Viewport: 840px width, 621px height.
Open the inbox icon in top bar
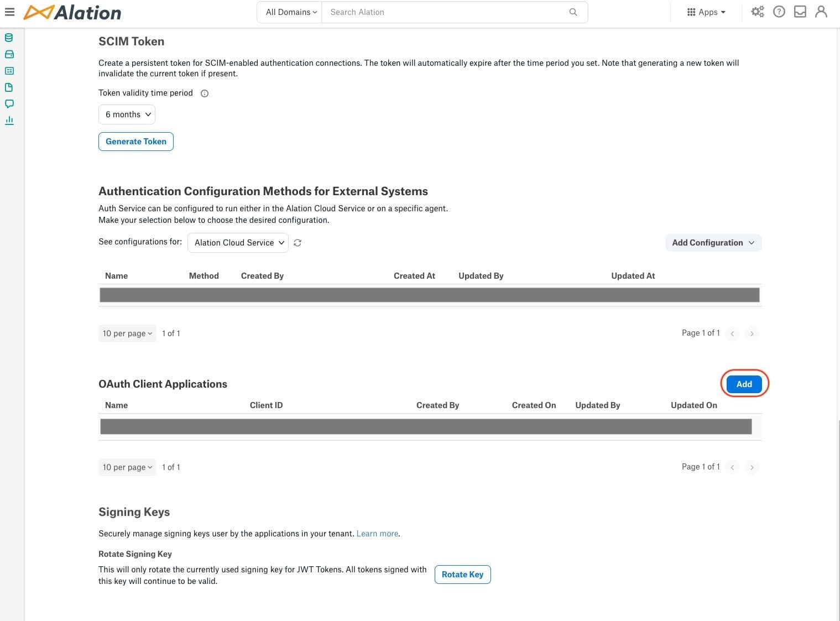pyautogui.click(x=800, y=12)
